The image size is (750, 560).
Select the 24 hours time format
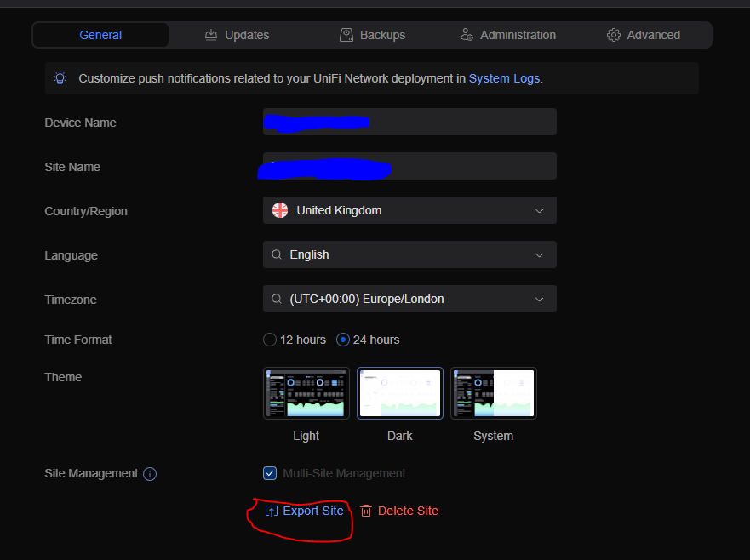(344, 340)
